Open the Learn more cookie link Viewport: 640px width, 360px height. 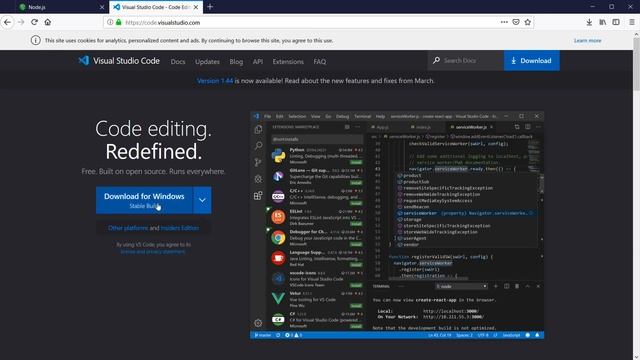click(587, 40)
